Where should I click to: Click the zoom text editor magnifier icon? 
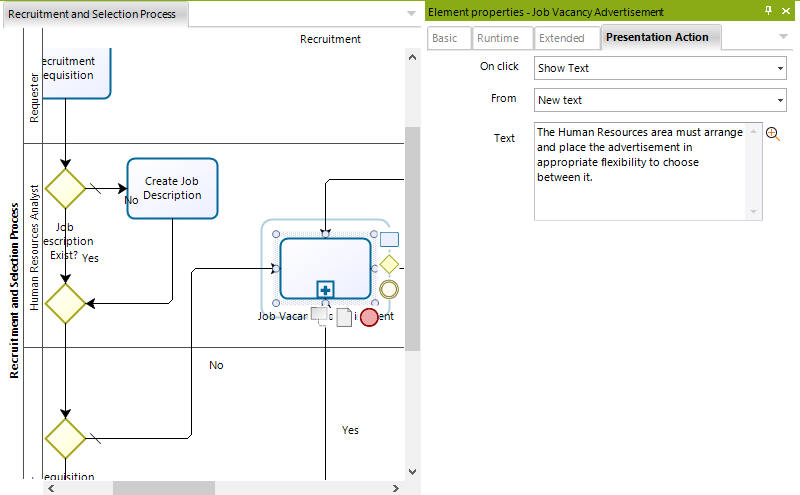[772, 134]
